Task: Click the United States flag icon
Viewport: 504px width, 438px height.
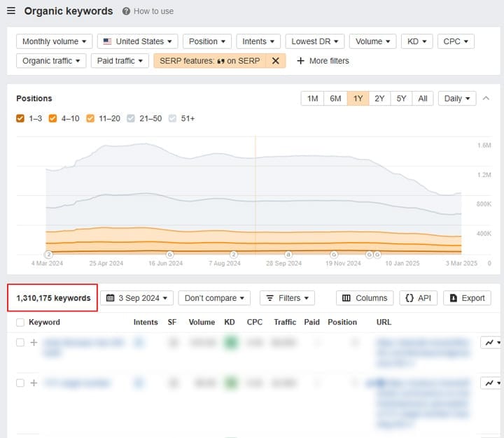Action: tap(107, 41)
